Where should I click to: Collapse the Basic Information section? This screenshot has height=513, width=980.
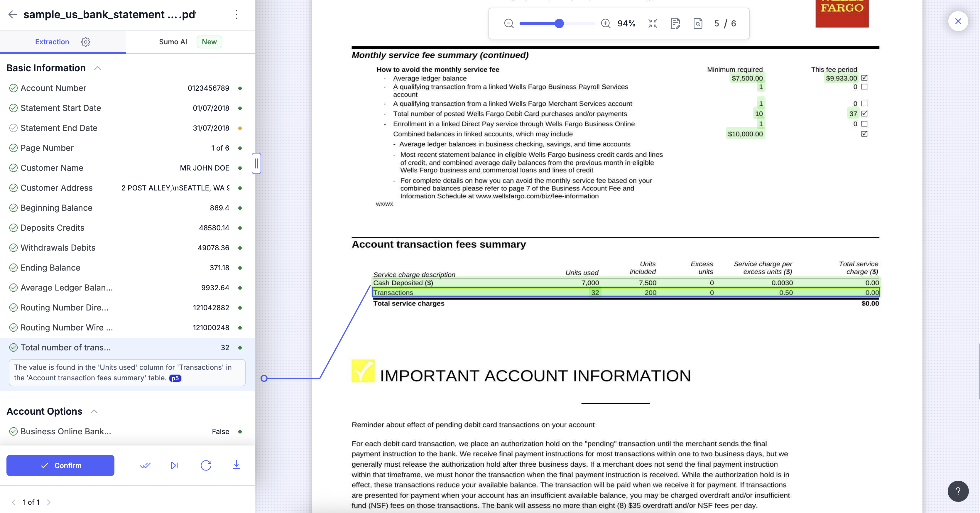(98, 68)
